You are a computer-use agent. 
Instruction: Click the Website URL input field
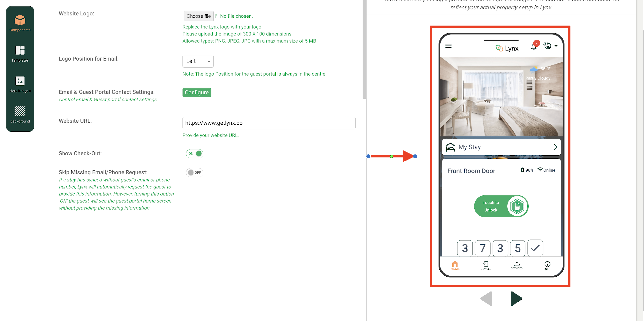269,123
